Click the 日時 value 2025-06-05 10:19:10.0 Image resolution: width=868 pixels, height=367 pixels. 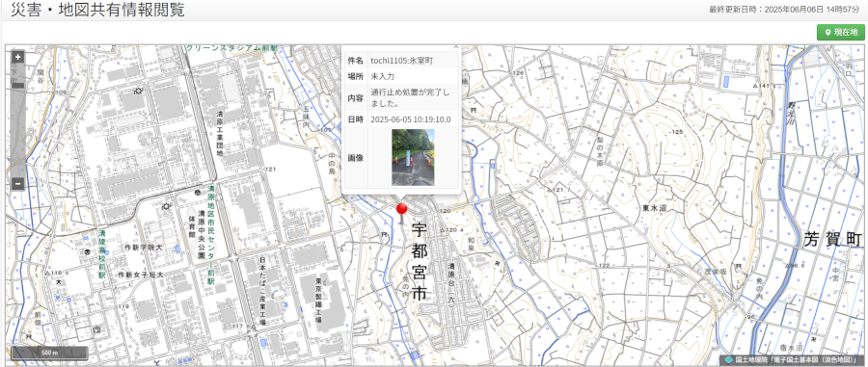pos(411,119)
